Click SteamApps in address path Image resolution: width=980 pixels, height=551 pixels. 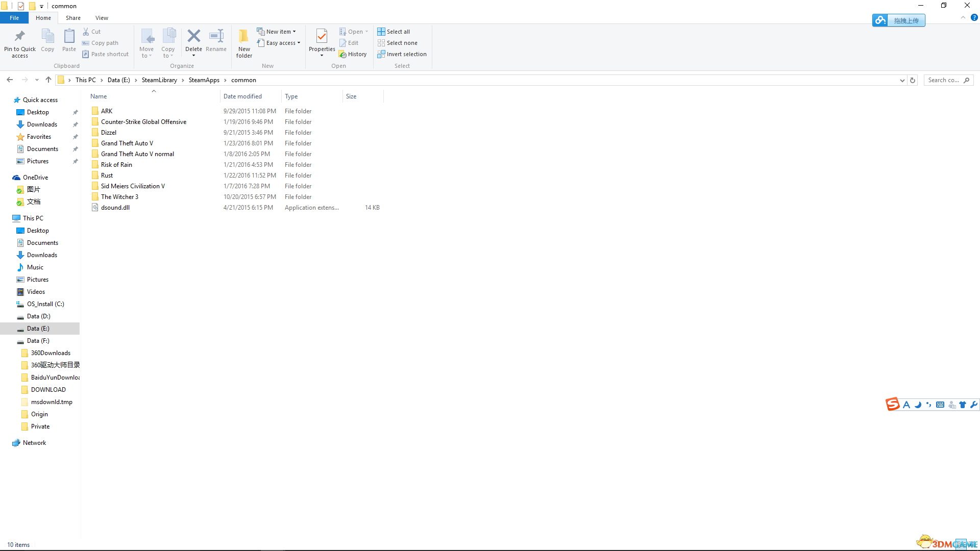(x=204, y=80)
